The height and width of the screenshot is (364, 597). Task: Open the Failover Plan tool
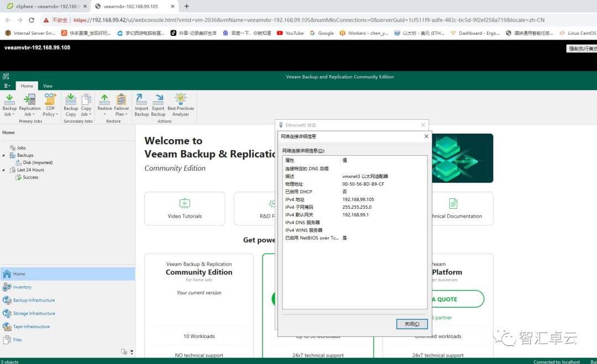pyautogui.click(x=122, y=105)
